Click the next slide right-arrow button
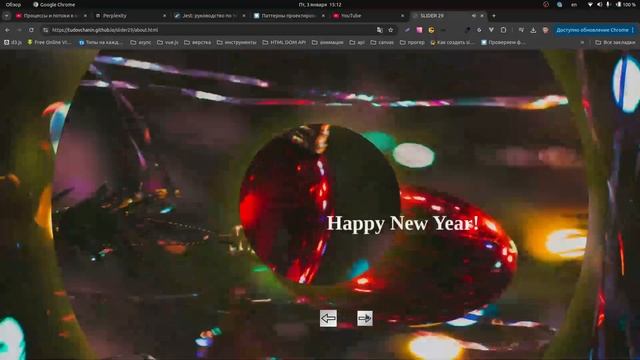Viewport: 640px width, 360px height. [x=364, y=318]
